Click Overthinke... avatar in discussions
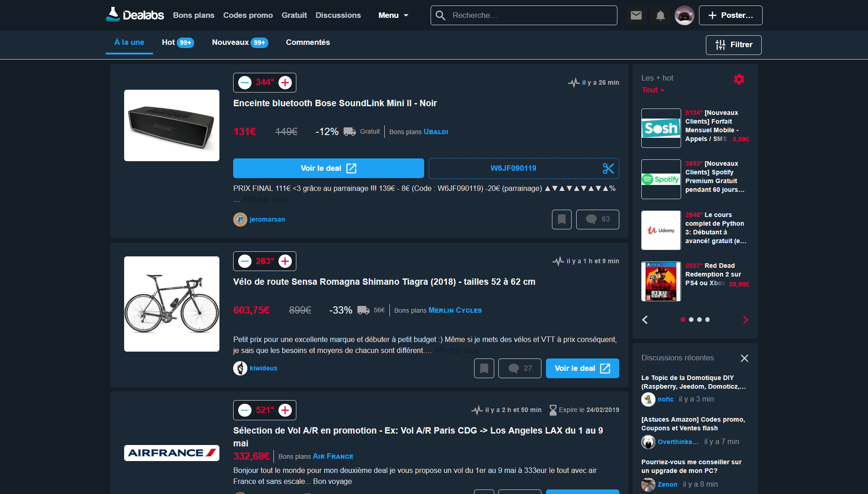This screenshot has height=494, width=868. pyautogui.click(x=648, y=442)
